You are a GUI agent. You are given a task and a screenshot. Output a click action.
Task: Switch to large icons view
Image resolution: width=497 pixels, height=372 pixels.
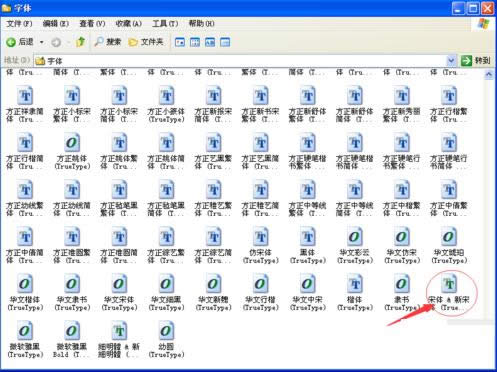(180, 42)
